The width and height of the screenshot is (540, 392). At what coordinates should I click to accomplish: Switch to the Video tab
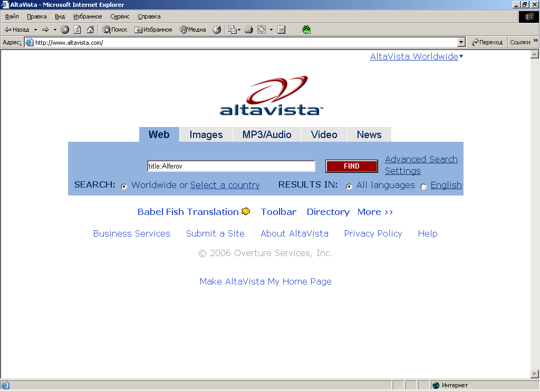click(324, 134)
